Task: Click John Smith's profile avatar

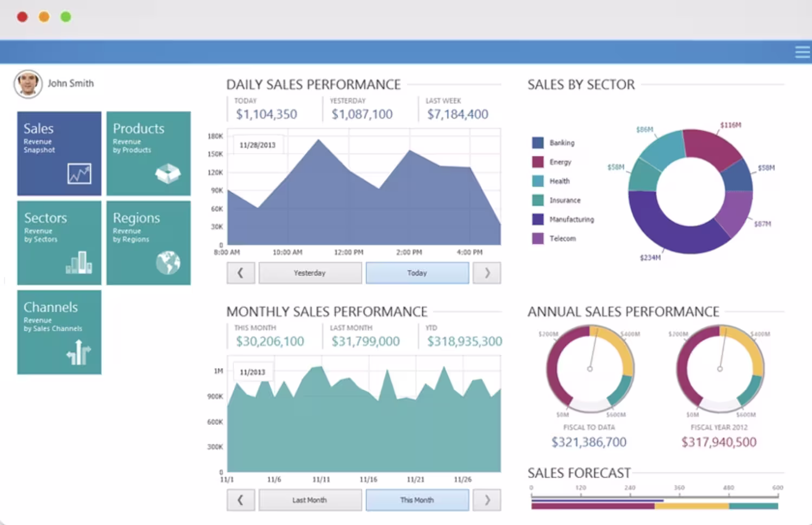Action: point(28,84)
